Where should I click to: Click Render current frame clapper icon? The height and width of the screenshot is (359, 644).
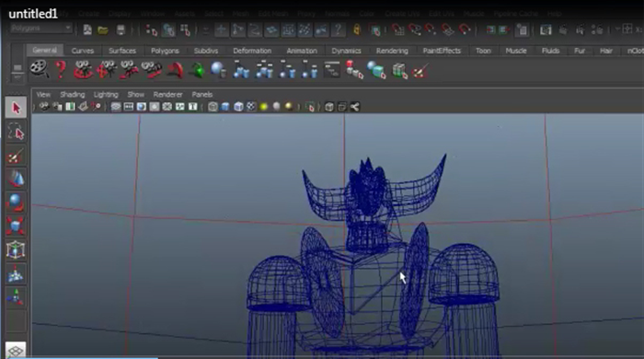pyautogui.click(x=563, y=30)
